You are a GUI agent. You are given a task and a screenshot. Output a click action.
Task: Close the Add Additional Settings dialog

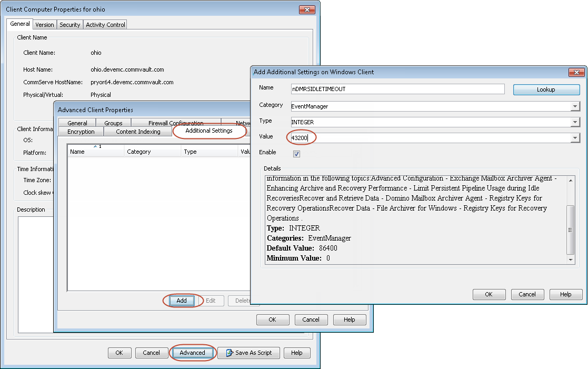coord(576,72)
